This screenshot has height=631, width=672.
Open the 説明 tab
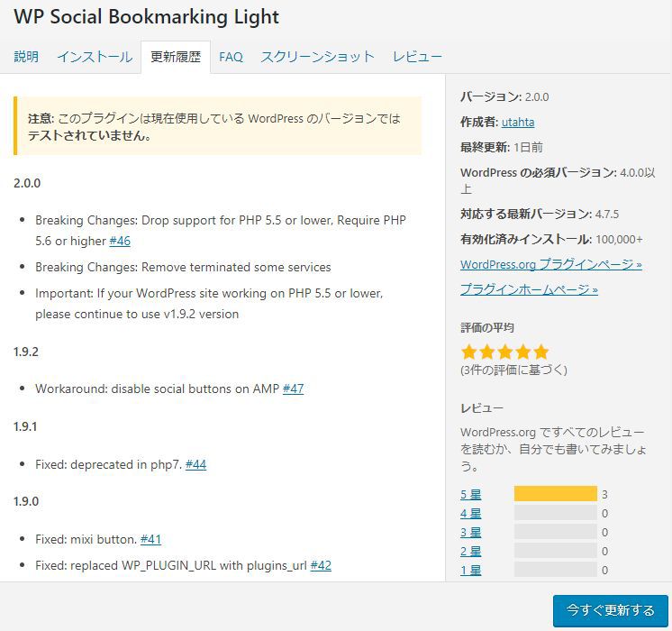coord(26,57)
